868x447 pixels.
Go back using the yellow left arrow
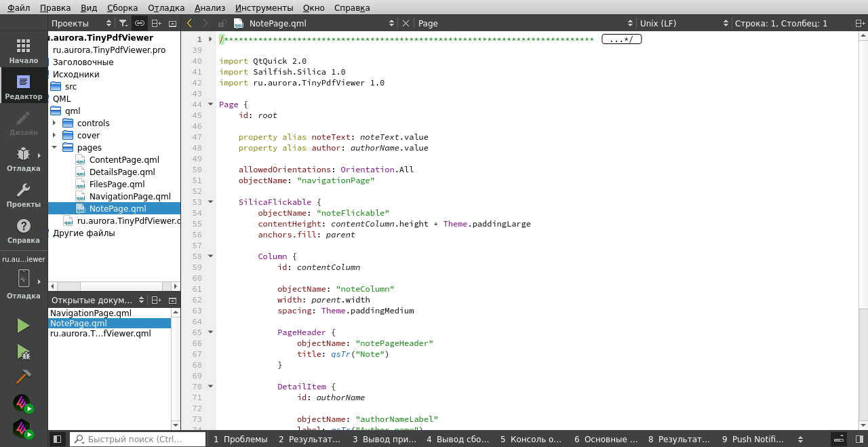[x=190, y=23]
